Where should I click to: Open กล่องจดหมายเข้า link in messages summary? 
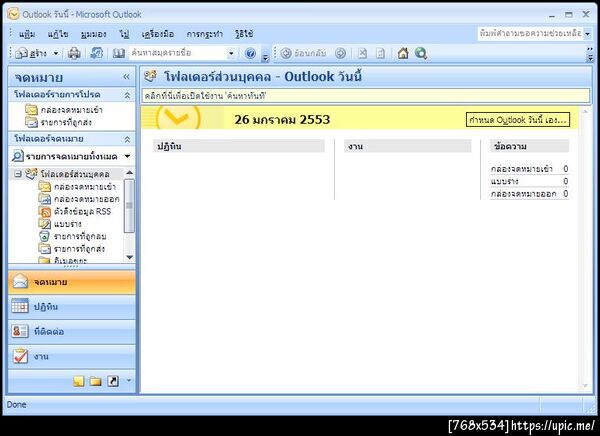coord(522,169)
